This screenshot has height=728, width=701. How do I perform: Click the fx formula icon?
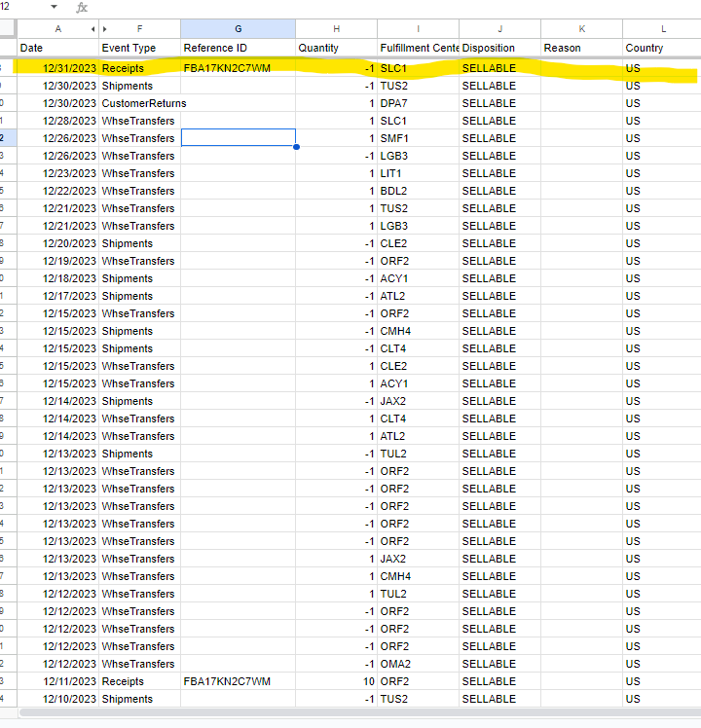tap(82, 8)
